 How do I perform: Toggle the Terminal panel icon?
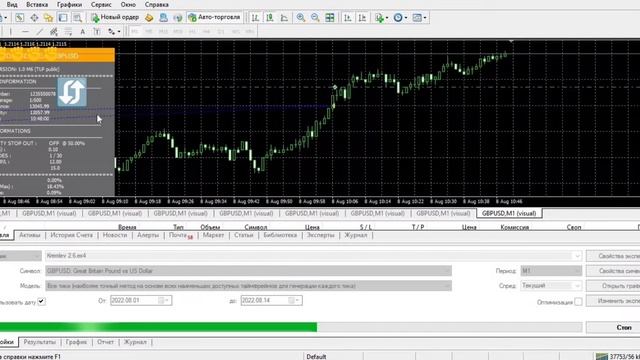point(63,18)
